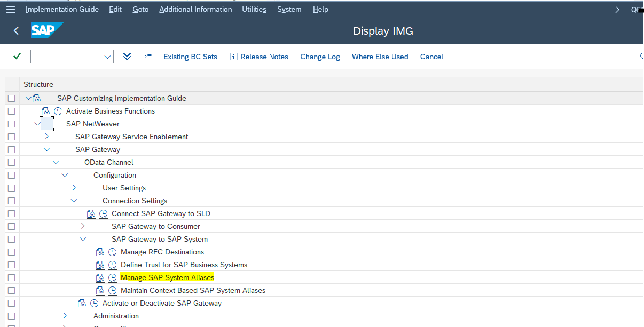Open documentation icon for Manage SAP System Aliases

point(100,277)
